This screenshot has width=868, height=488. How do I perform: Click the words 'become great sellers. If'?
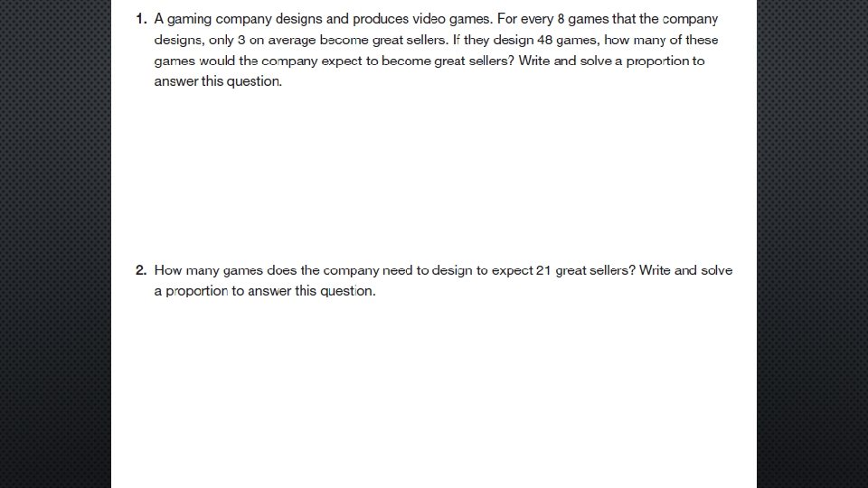(390, 40)
